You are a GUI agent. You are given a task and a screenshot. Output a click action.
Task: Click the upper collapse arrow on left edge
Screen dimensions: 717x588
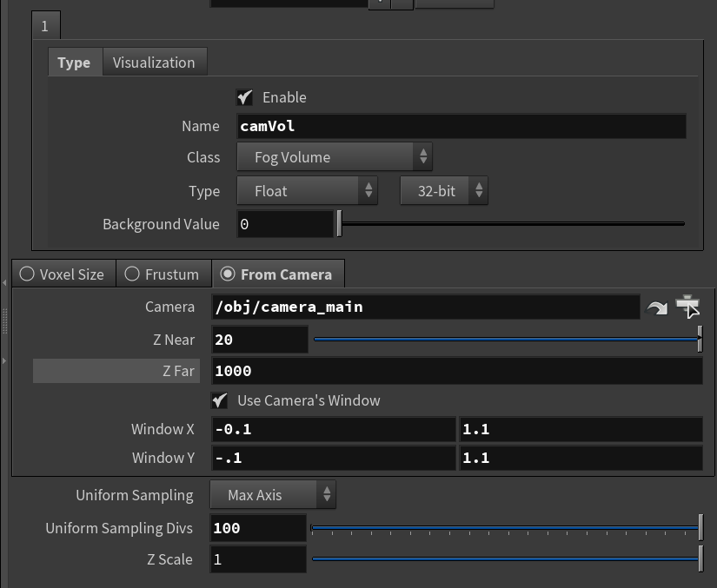[x=5, y=283]
